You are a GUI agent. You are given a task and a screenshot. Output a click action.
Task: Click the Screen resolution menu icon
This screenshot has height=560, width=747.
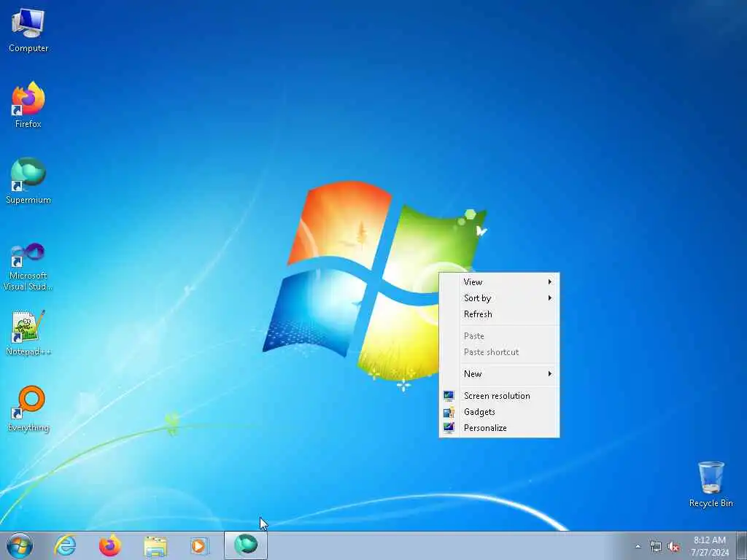[449, 396]
